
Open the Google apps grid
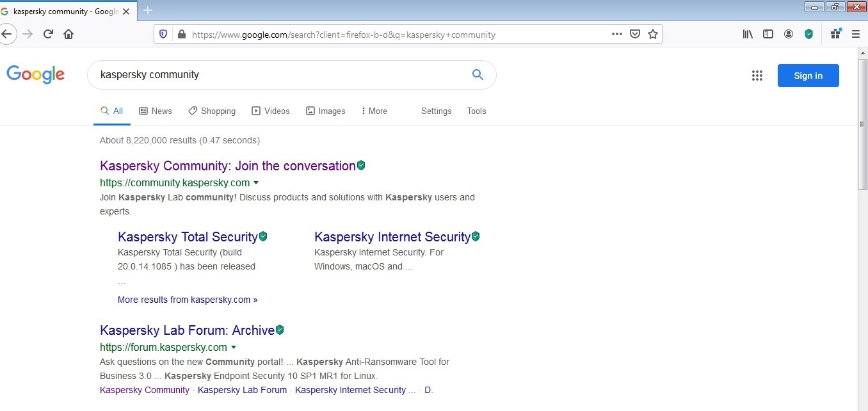[x=757, y=76]
